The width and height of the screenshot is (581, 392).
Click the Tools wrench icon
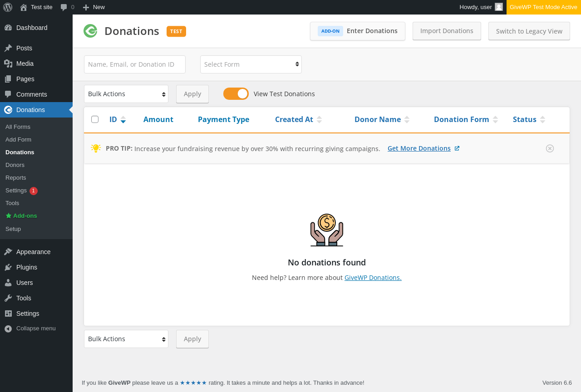[x=8, y=298]
